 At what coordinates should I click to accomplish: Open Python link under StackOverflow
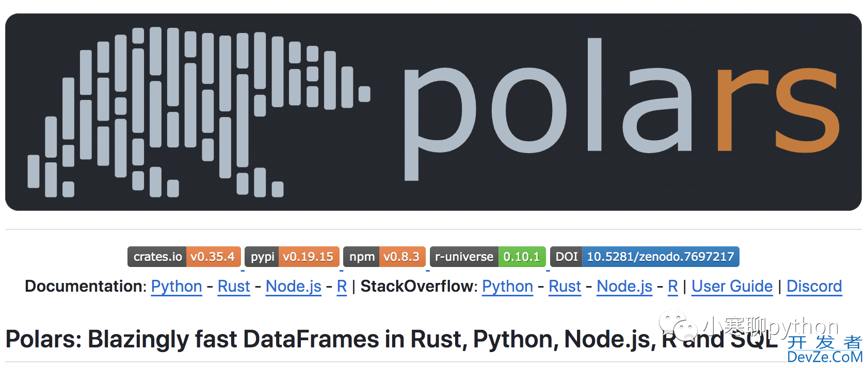point(507,287)
